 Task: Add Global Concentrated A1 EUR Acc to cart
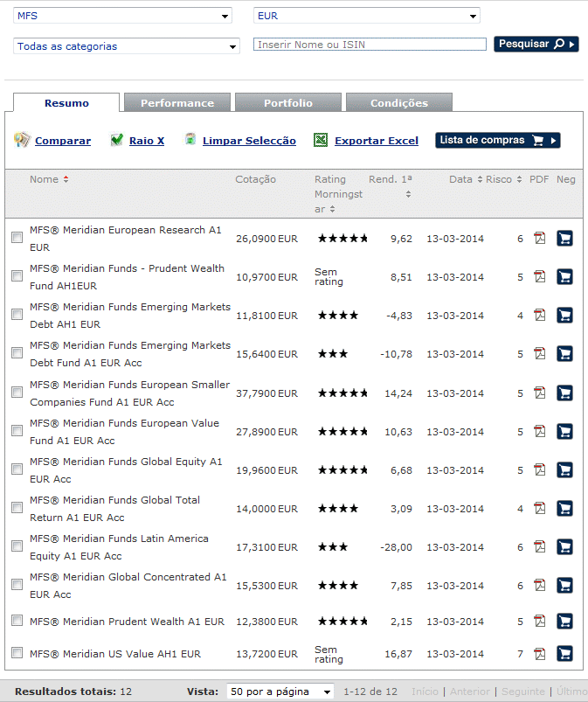[564, 586]
